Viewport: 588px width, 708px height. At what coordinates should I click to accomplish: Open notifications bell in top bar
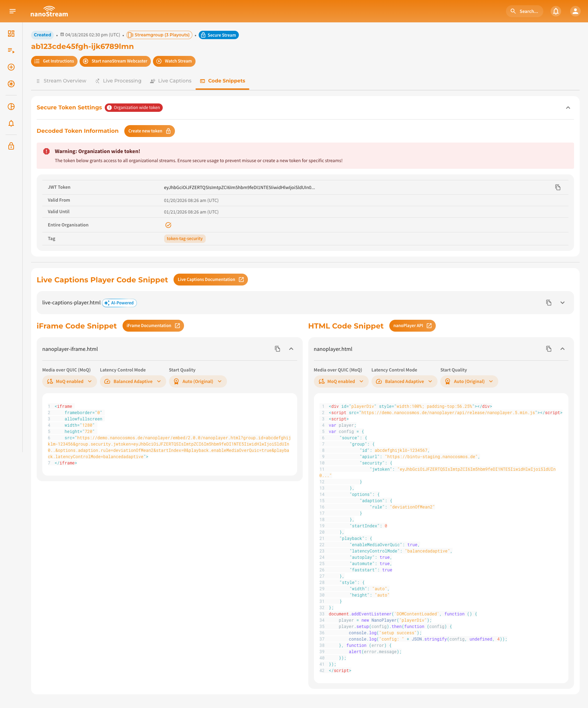(556, 11)
